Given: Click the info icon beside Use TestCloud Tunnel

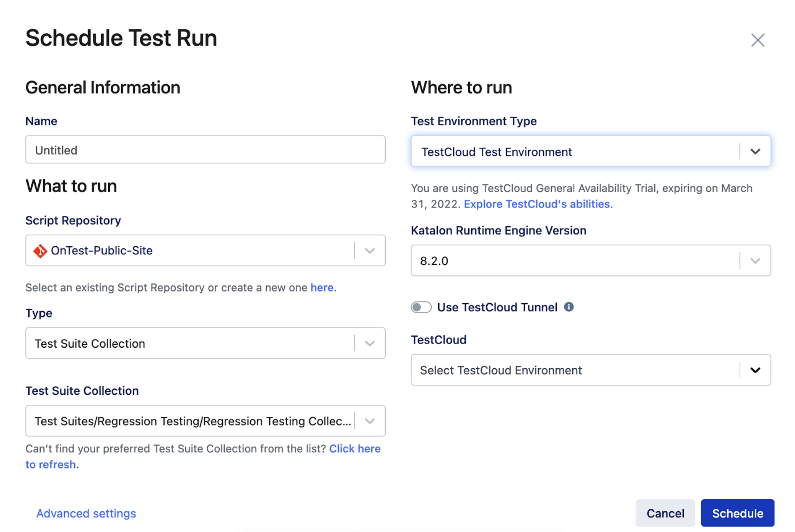Looking at the screenshot, I should click(568, 307).
